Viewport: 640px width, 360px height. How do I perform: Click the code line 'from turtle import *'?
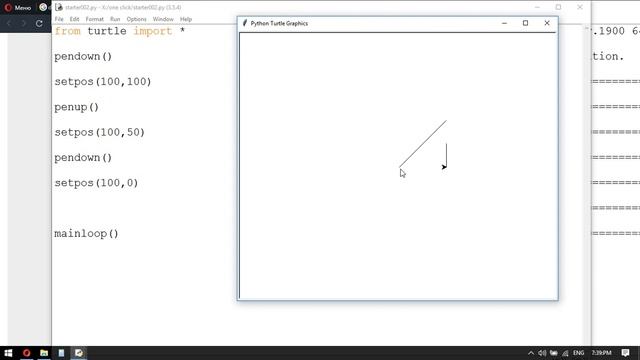(120, 31)
